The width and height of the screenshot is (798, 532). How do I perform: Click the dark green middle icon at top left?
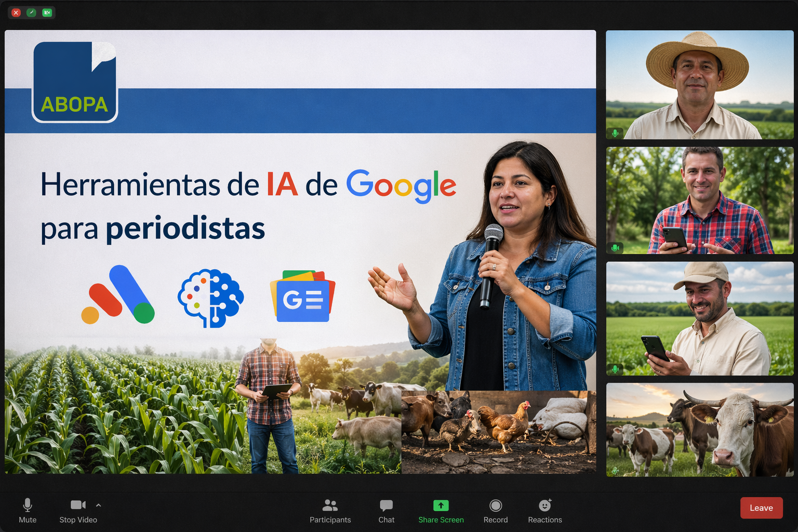(x=31, y=12)
